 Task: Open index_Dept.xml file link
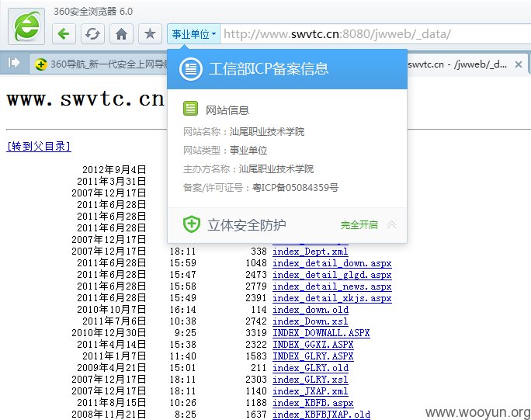[x=311, y=252]
